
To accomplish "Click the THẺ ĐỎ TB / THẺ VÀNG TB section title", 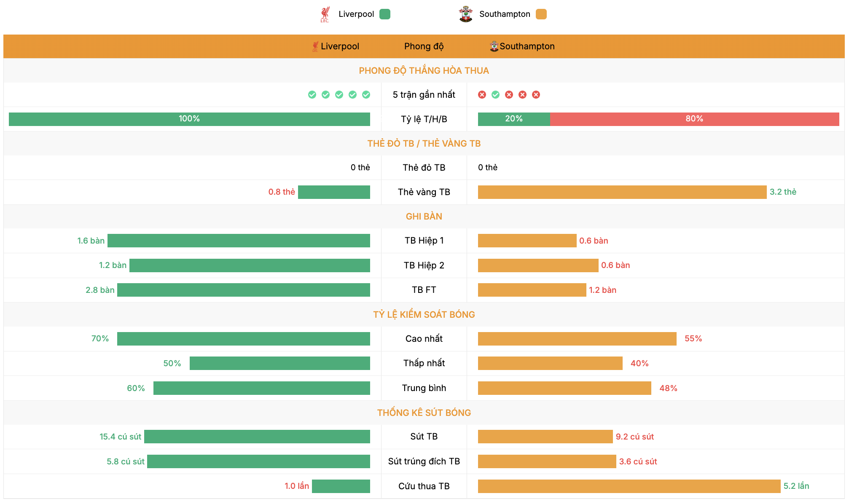I will tap(424, 143).
